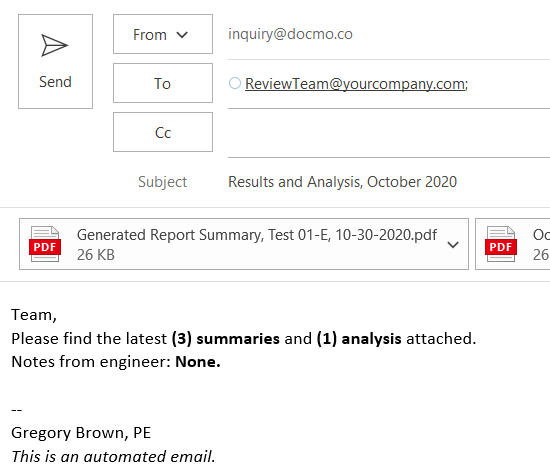Select the presence circle beside ReviewTeam recipient
Image resolution: width=550 pixels, height=470 pixels.
[x=235, y=83]
